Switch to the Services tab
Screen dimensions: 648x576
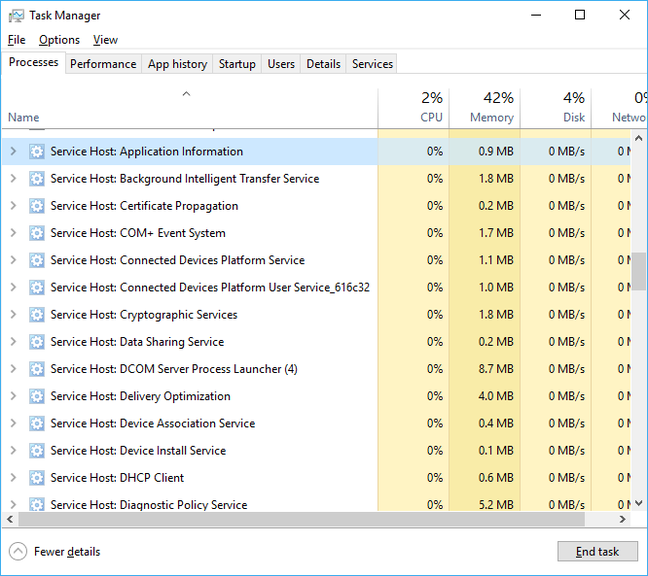[x=372, y=64]
